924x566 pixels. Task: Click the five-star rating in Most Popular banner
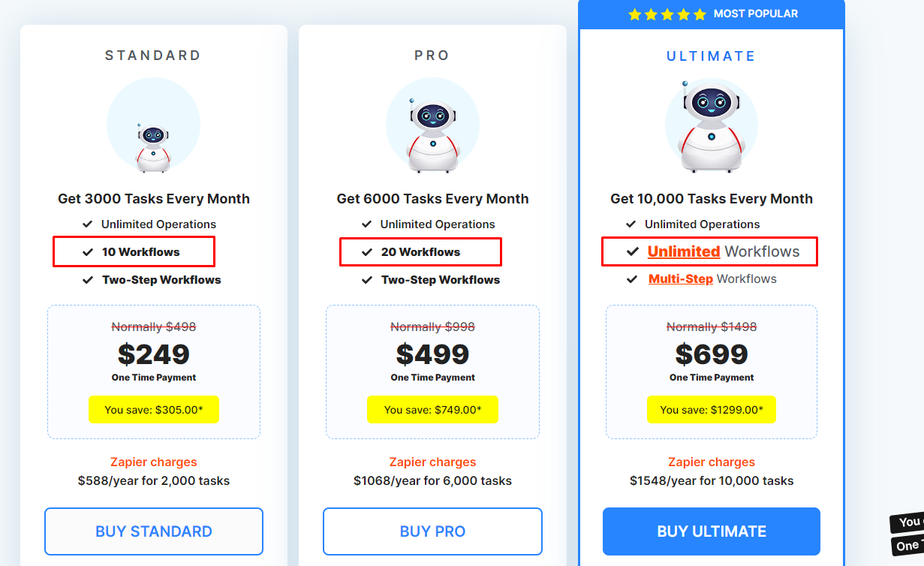[x=667, y=14]
